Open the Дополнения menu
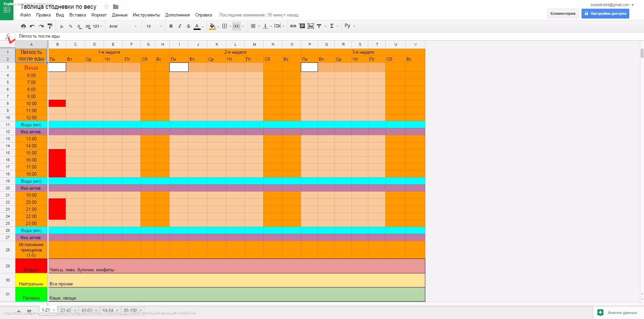Image resolution: width=644 pixels, height=319 pixels. point(177,15)
